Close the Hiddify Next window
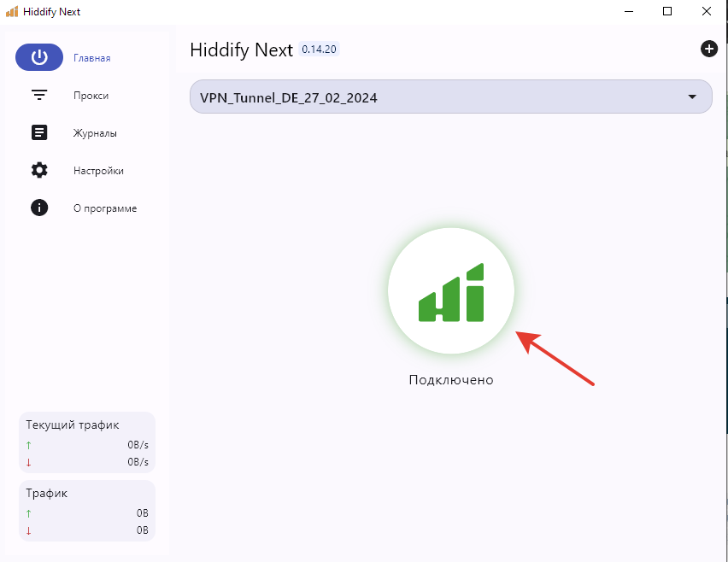This screenshot has height=562, width=728. coord(706,11)
